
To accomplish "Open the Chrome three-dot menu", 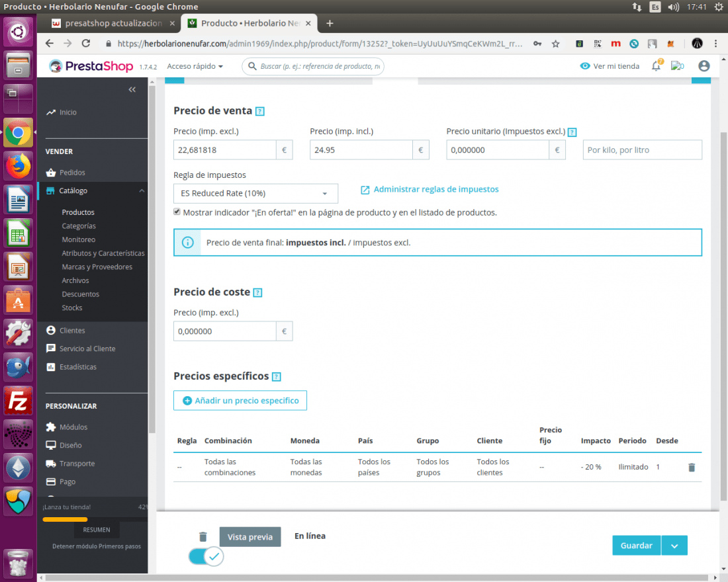I will [x=715, y=44].
